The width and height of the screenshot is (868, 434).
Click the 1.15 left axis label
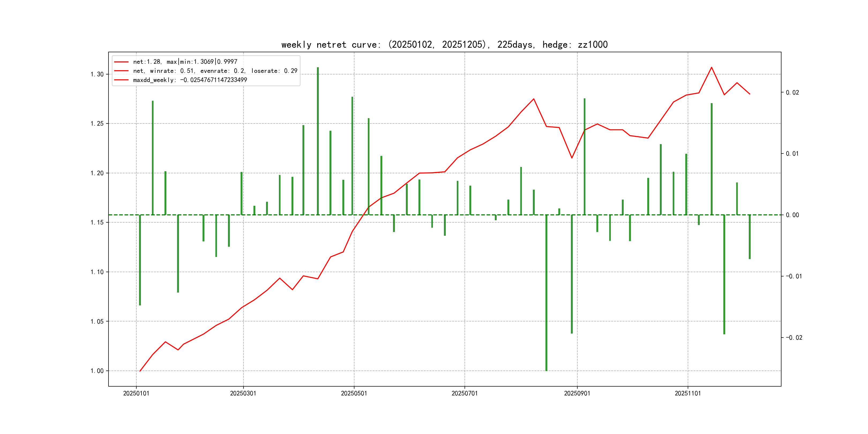[x=97, y=222]
